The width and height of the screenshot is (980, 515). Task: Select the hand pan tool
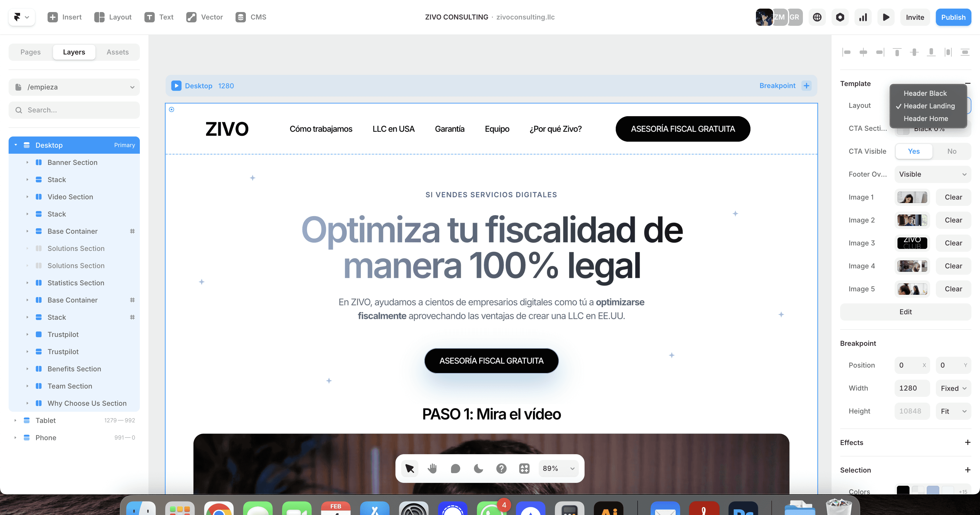pyautogui.click(x=432, y=468)
